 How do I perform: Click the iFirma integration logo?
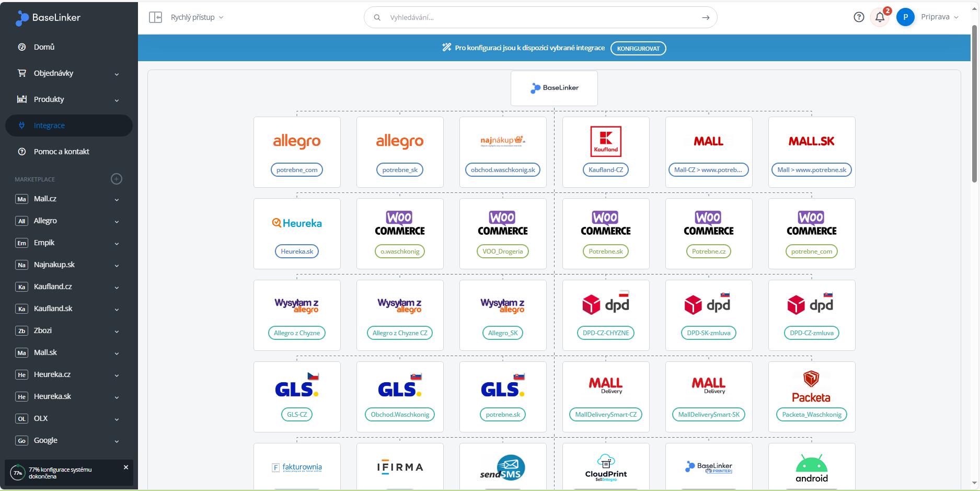400,467
